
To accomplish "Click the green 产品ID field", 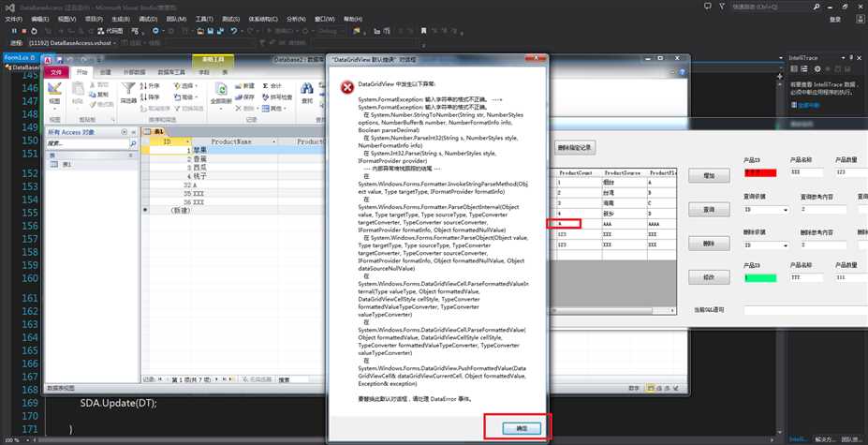I will 760,277.
